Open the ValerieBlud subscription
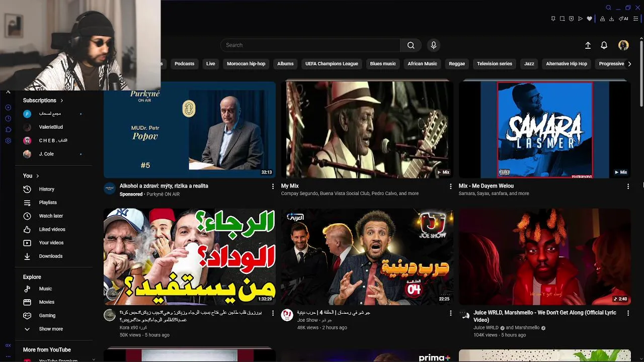 pos(54,127)
